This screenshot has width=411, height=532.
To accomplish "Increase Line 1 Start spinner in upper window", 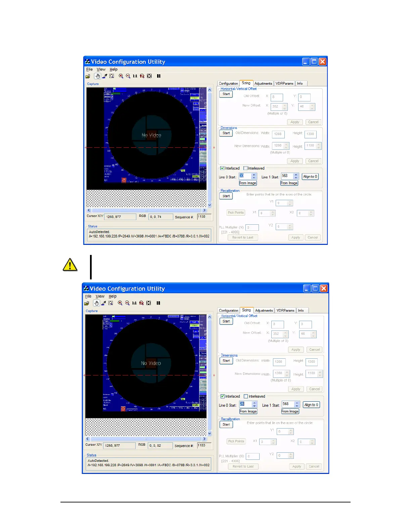I will click(296, 175).
